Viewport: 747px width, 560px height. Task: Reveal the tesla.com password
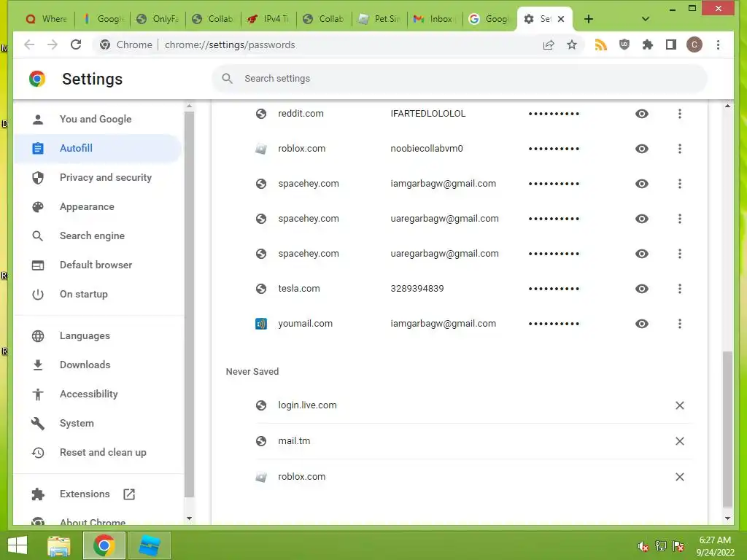[642, 289]
